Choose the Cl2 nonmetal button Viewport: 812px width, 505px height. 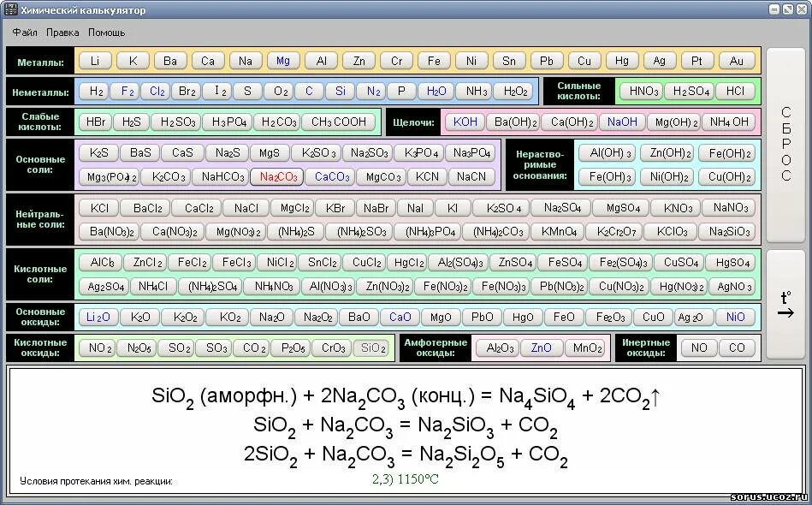point(157,92)
